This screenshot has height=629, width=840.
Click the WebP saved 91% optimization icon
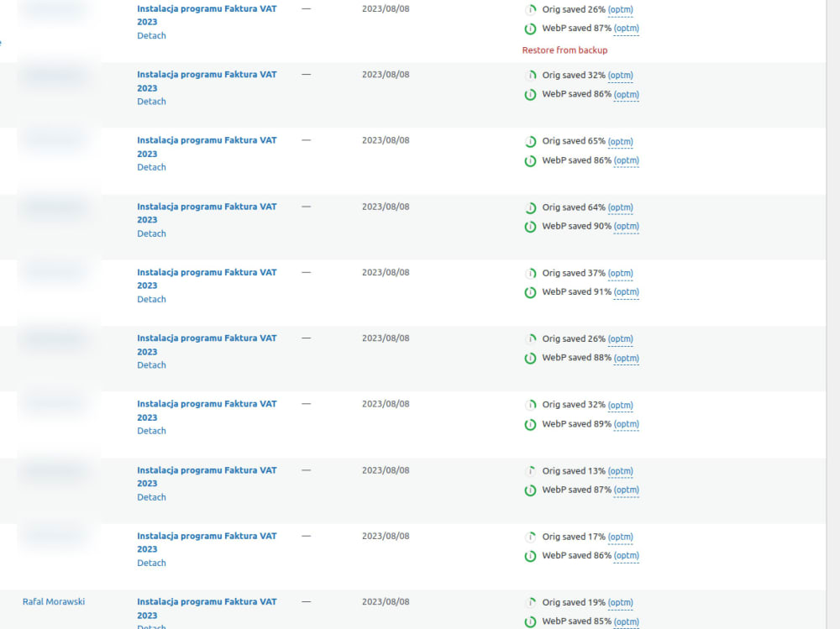(x=530, y=291)
